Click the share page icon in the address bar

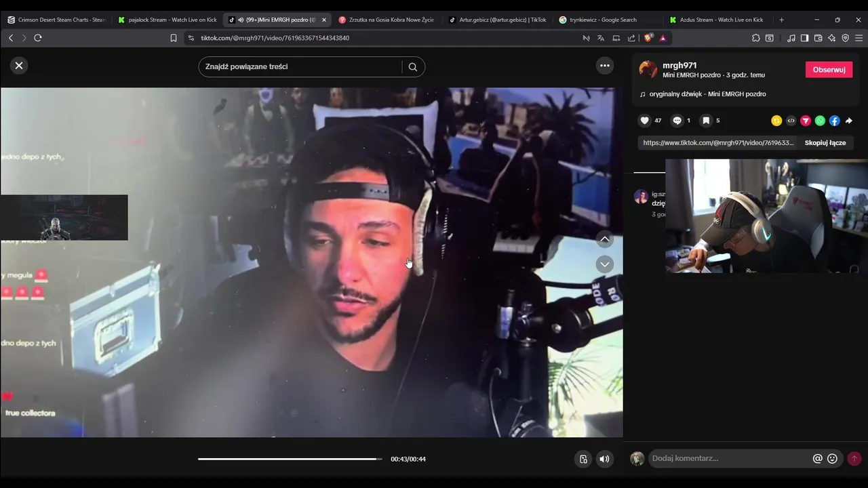tap(632, 38)
